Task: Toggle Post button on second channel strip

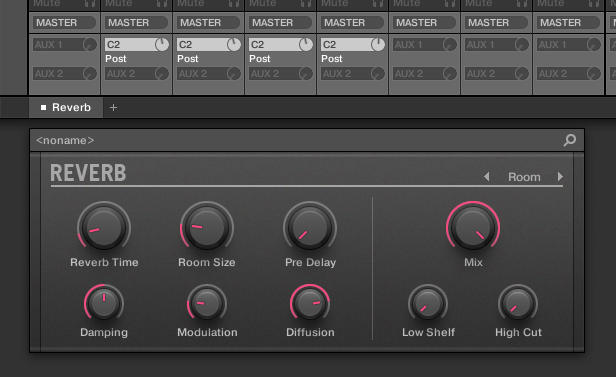Action: (116, 59)
